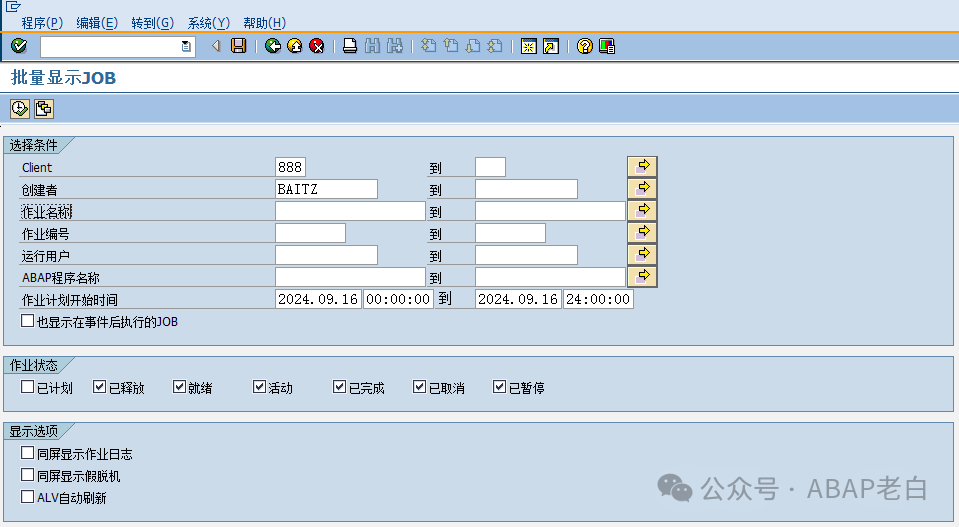959x527 pixels.
Task: Click the red Cancel icon
Action: pyautogui.click(x=317, y=46)
